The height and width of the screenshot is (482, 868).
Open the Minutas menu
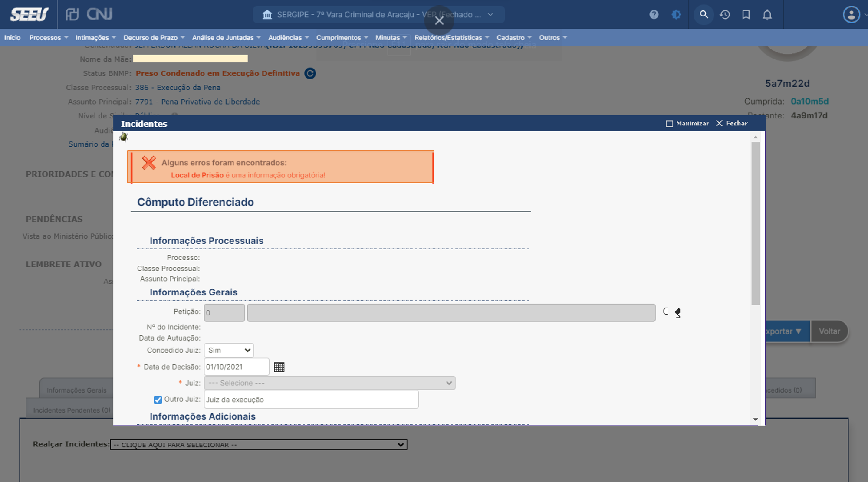[x=391, y=38]
